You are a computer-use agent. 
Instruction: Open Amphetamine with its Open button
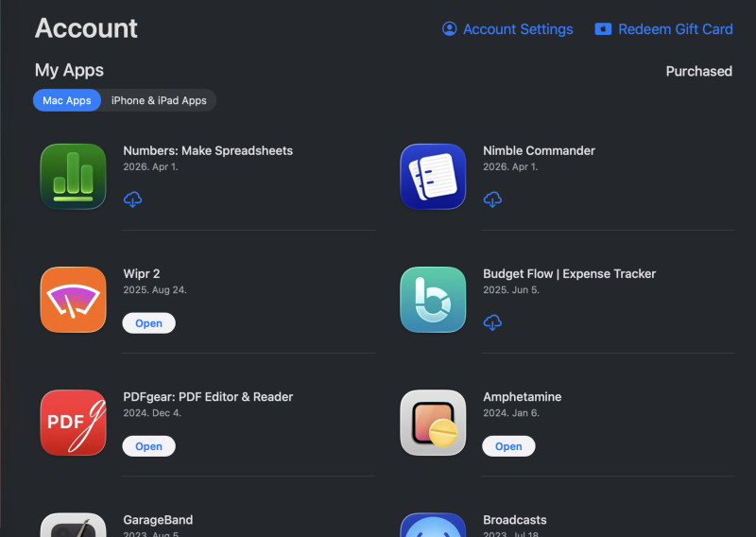click(508, 446)
